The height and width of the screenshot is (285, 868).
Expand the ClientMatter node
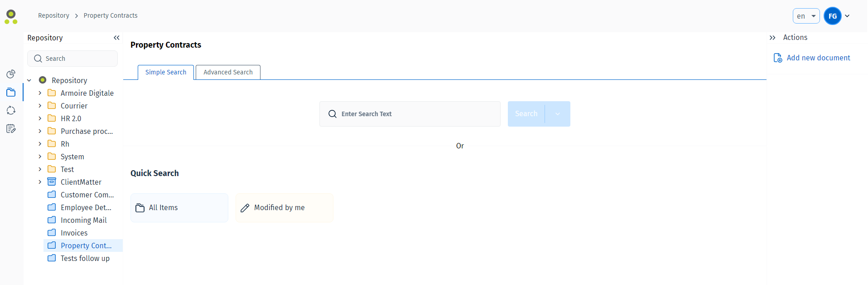(x=40, y=182)
